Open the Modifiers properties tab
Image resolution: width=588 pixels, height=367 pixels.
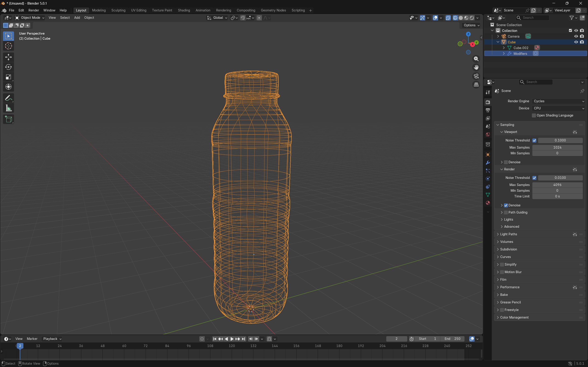pos(488,163)
